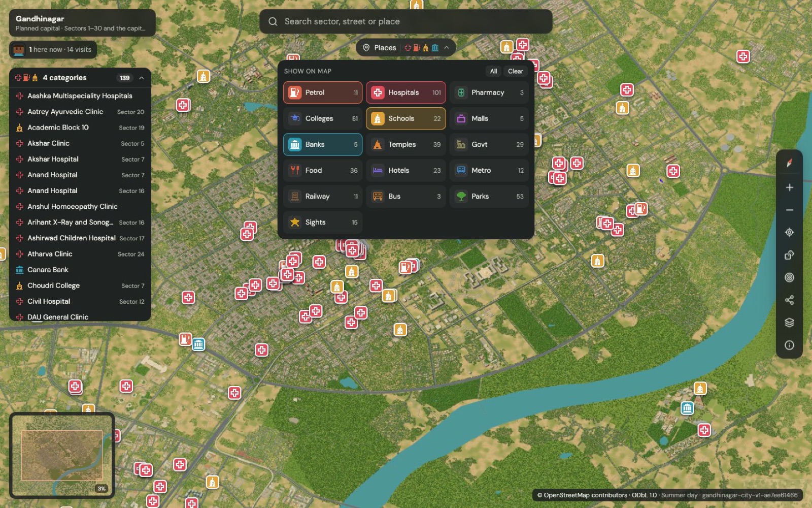Screen dimensions: 812x508
Task: Click the train visitors icon
Action: [x=19, y=49]
